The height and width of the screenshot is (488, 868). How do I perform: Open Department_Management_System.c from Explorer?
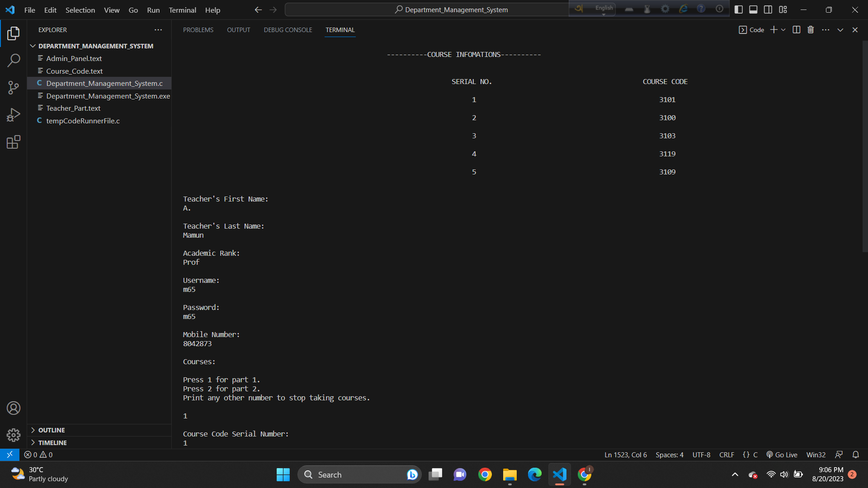[104, 83]
